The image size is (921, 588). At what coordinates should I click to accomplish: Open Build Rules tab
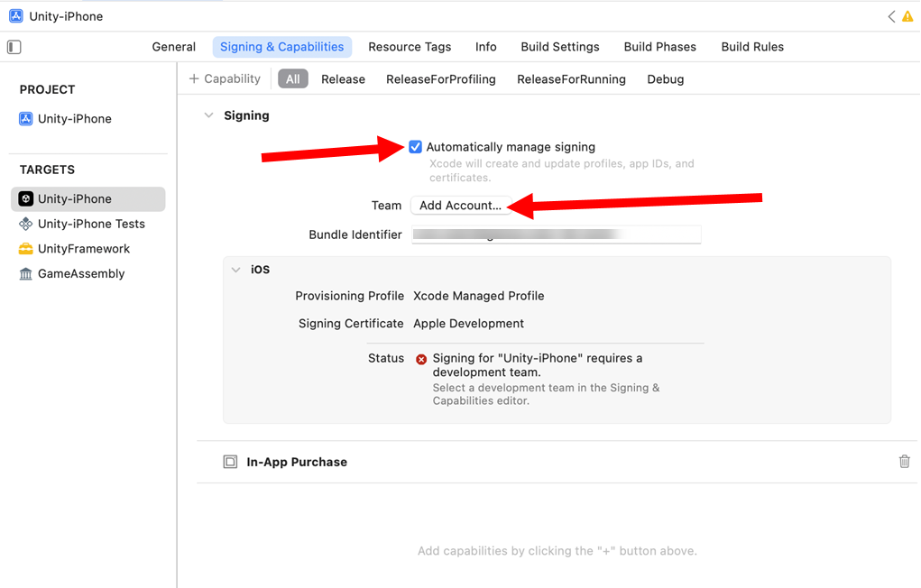pyautogui.click(x=752, y=47)
